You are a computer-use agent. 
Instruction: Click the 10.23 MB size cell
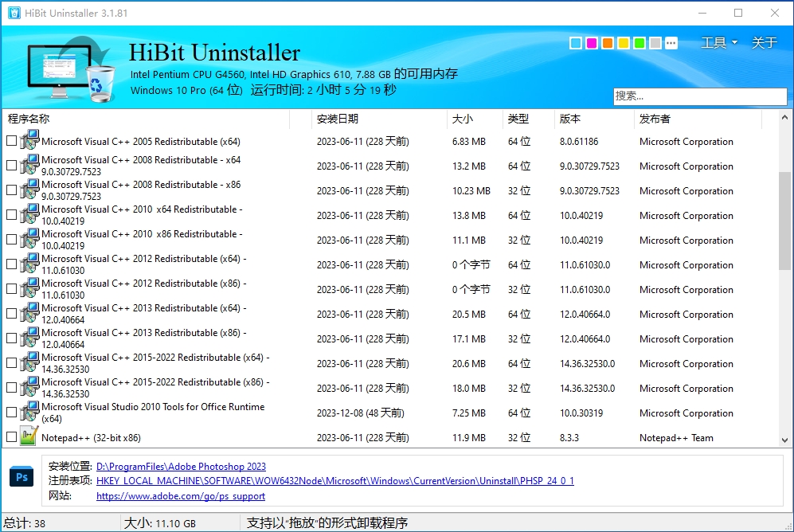pos(471,191)
